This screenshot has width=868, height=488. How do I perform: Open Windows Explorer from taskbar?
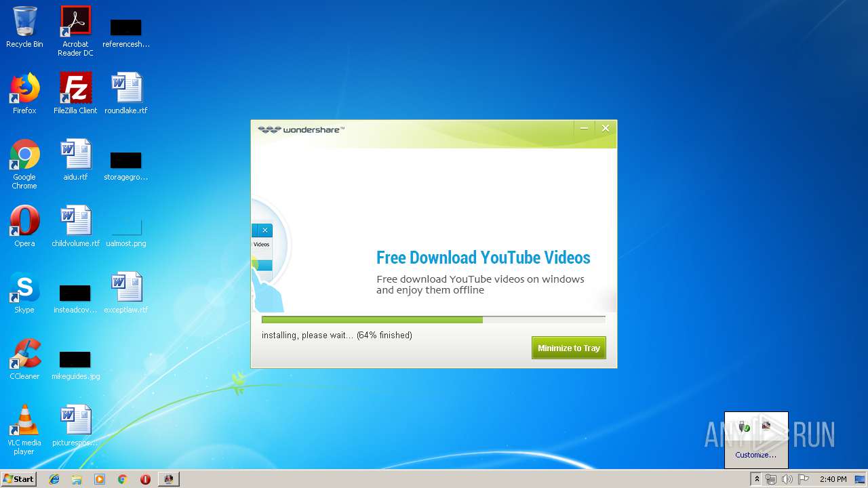tap(77, 479)
